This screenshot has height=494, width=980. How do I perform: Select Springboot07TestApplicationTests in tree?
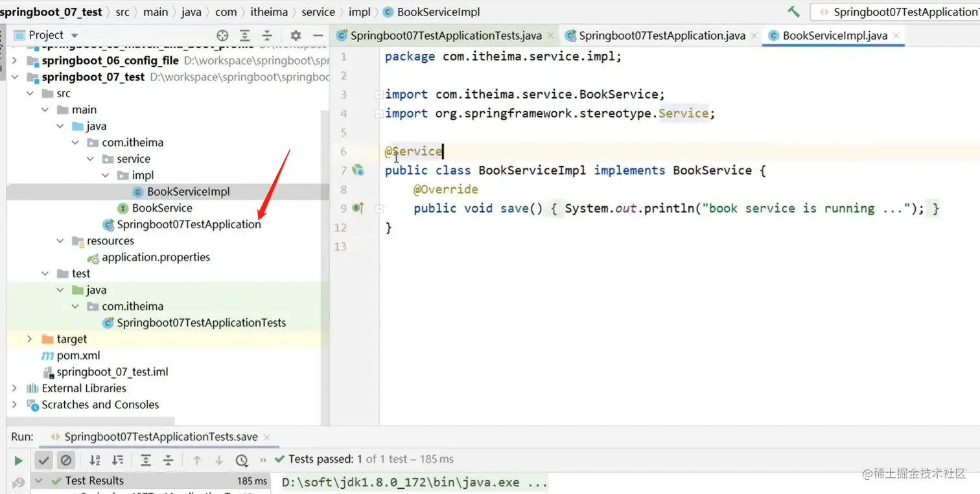194,323
